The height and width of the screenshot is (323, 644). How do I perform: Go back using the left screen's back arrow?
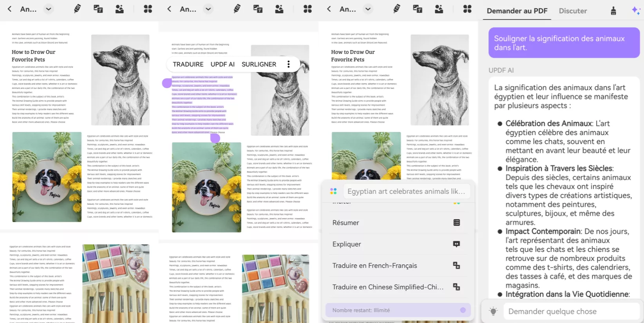[10, 9]
